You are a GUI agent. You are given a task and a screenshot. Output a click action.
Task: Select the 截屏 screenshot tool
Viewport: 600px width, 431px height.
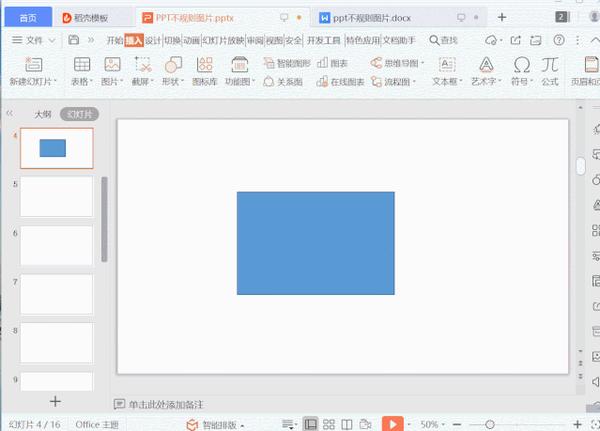coord(143,64)
